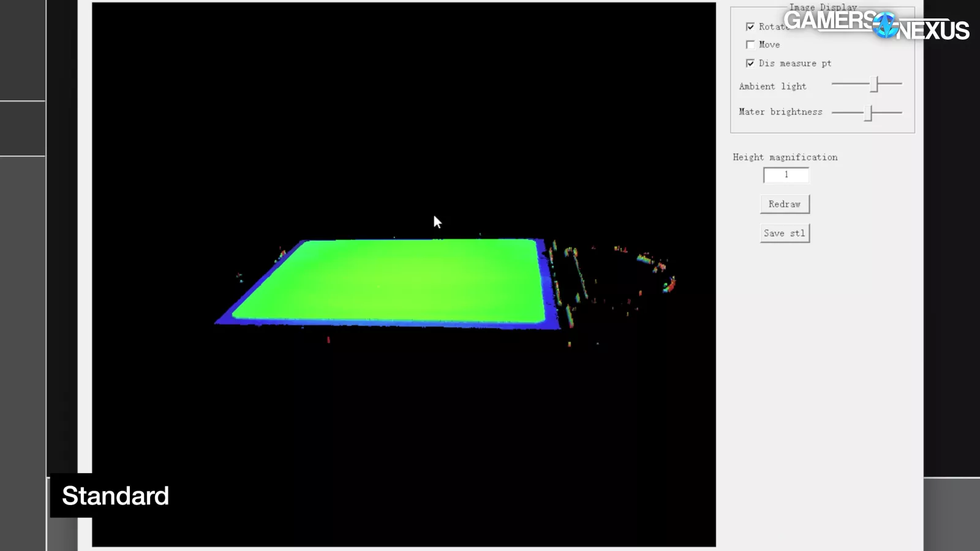The image size is (980, 551).
Task: Click the Ambient light label
Action: [772, 86]
